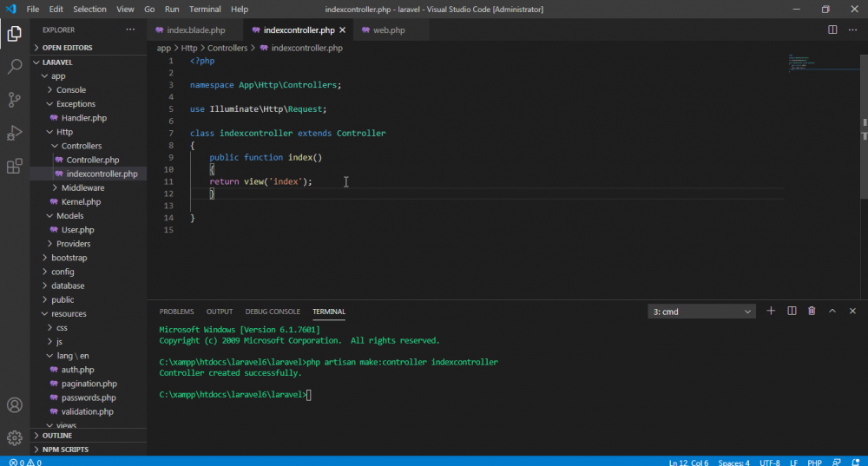This screenshot has width=868, height=466.
Task: Open the Extensions view icon
Action: [x=15, y=166]
